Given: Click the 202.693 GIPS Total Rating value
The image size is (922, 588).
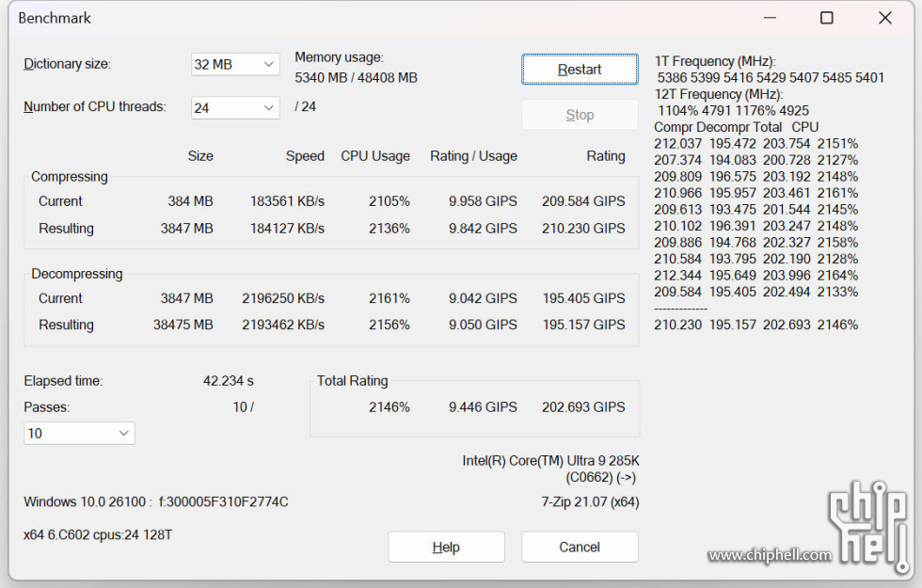Looking at the screenshot, I should coord(583,407).
